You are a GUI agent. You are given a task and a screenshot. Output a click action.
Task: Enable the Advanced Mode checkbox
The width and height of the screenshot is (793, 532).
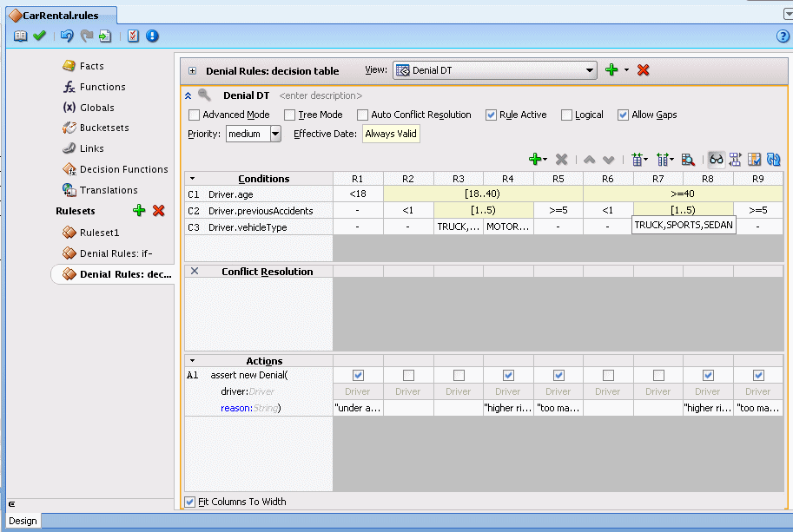point(194,115)
